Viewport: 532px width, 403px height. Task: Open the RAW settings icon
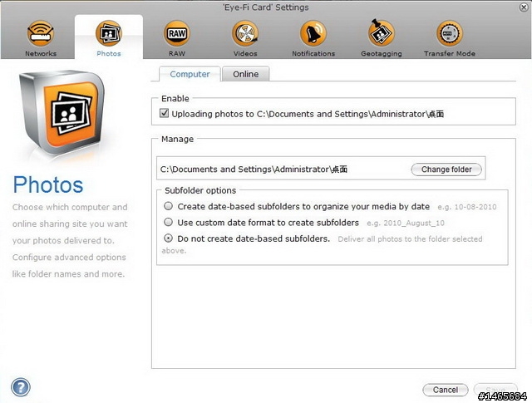coord(177,33)
